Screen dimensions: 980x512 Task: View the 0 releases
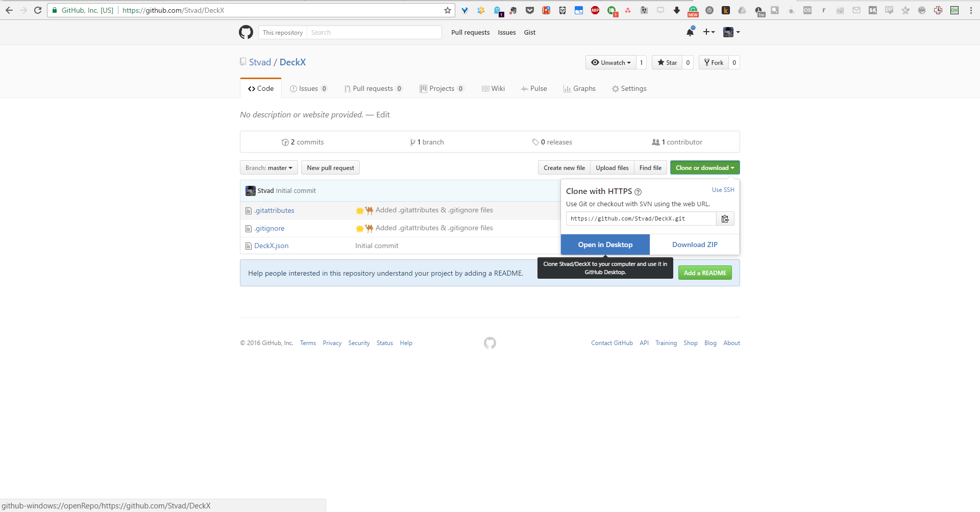(x=552, y=142)
